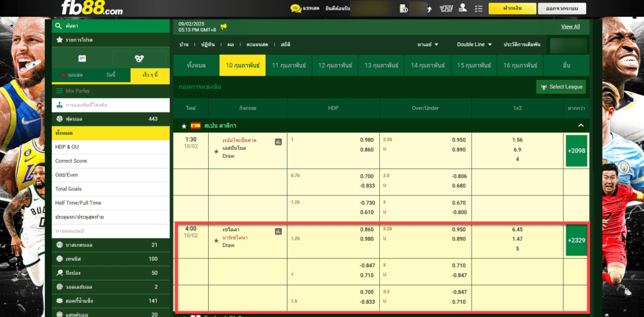Image resolution: width=644 pixels, height=317 pixels.
Task: Expand more markets +2329
Action: [x=576, y=240]
